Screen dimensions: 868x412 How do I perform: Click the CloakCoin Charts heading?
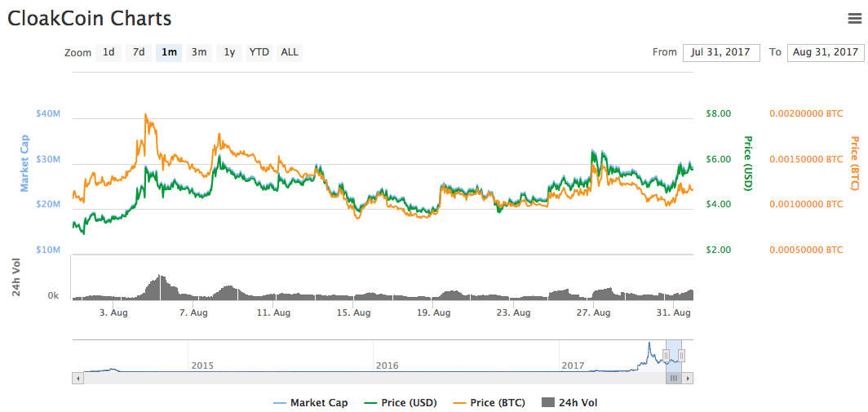click(89, 18)
